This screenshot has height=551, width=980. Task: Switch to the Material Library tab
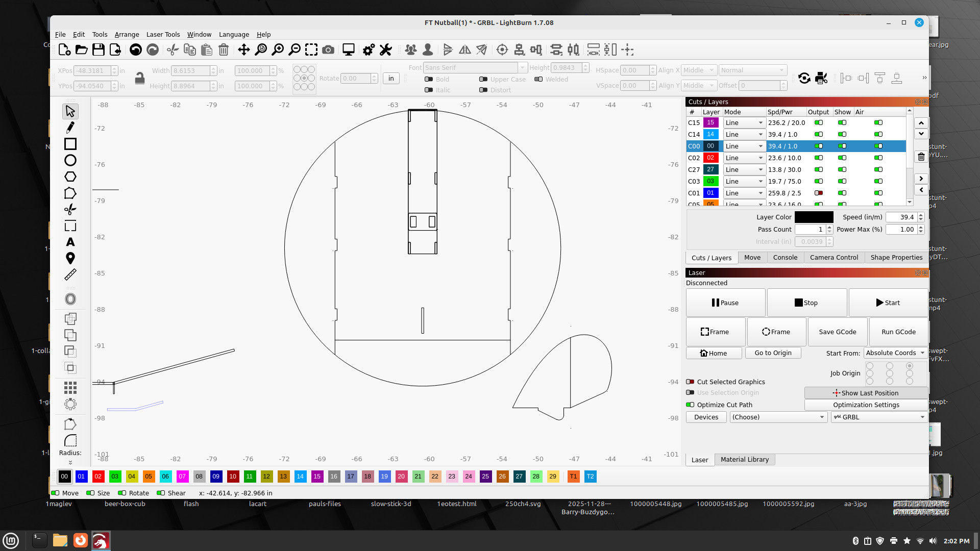(x=744, y=459)
